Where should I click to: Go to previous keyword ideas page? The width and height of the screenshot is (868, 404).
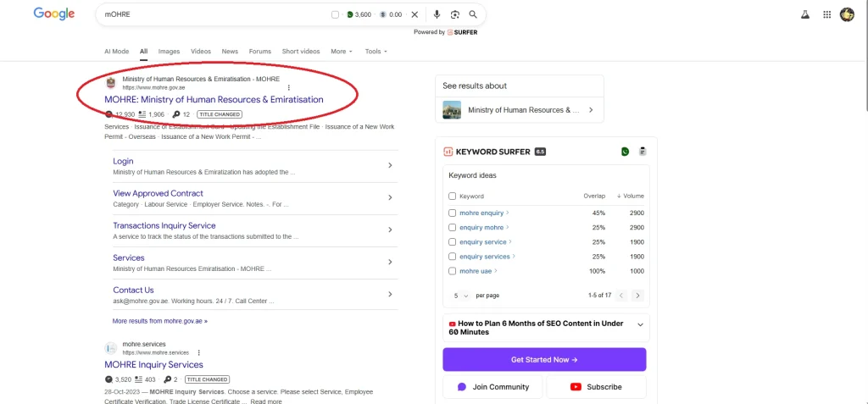(621, 296)
